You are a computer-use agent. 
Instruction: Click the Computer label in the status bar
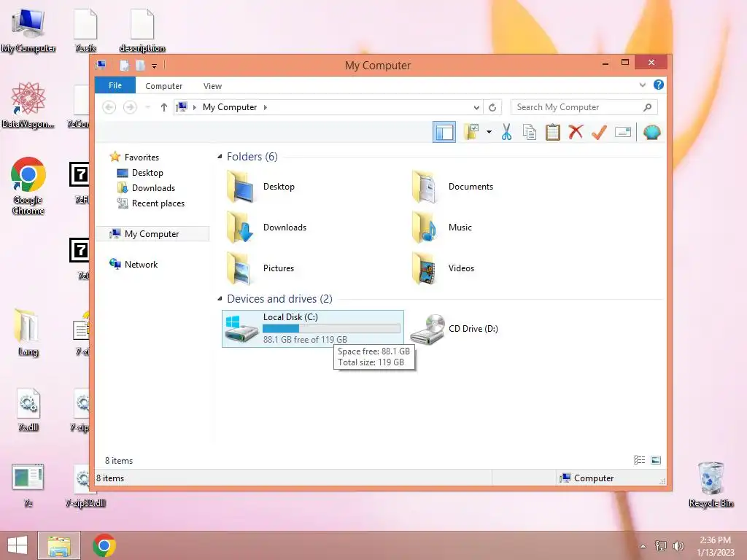click(x=594, y=478)
